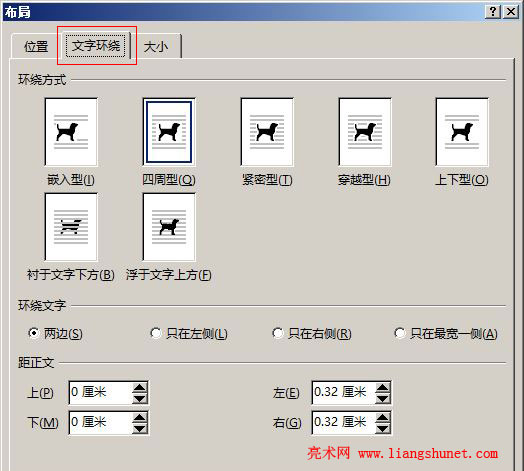Pick the 上下型 (top and bottom) wrapping icon
Screen dimensions: 524x471
coord(462,132)
